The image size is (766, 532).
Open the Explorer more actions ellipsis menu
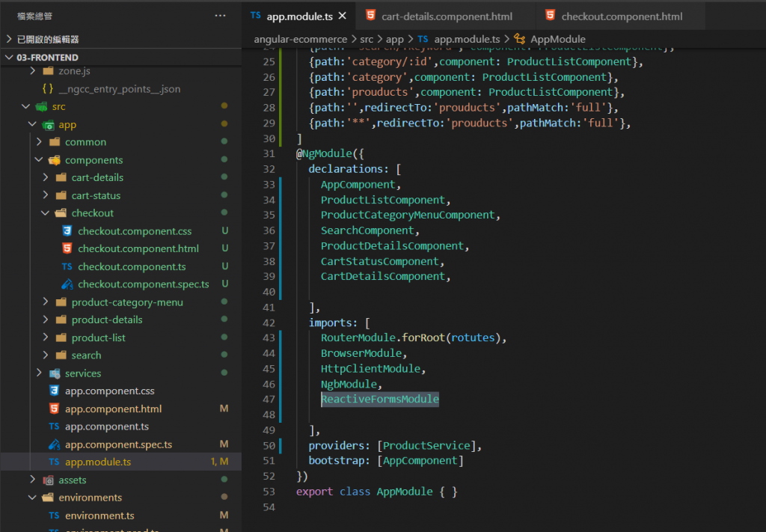[219, 15]
